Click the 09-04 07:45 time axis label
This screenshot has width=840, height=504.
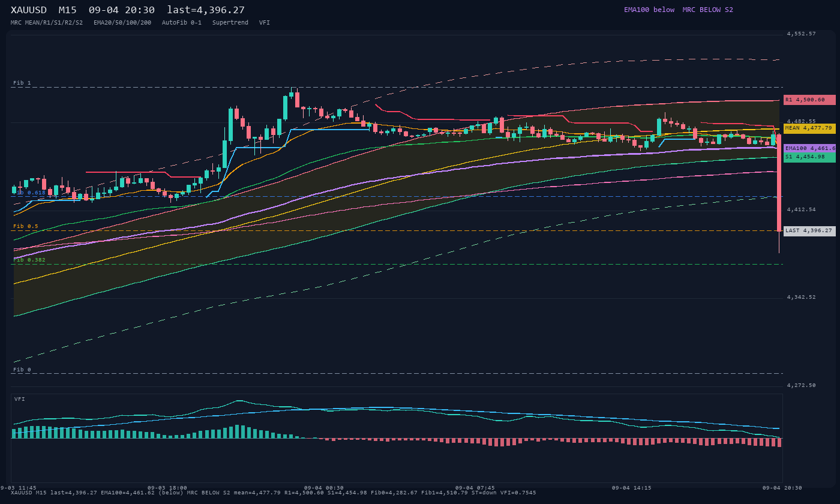[x=475, y=488]
